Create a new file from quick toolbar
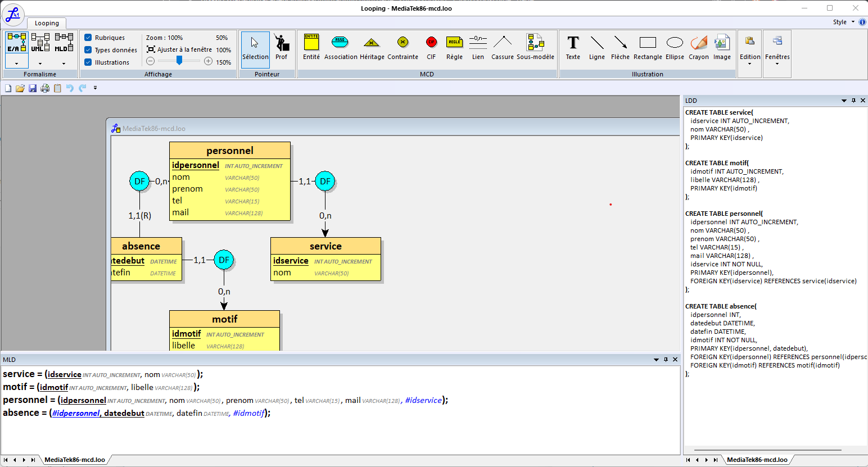 (x=8, y=88)
